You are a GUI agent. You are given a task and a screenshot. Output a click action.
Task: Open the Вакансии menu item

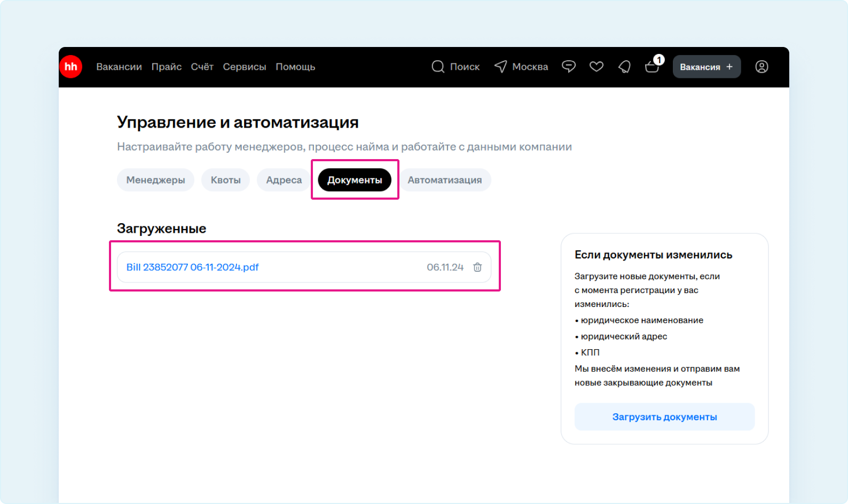(119, 67)
